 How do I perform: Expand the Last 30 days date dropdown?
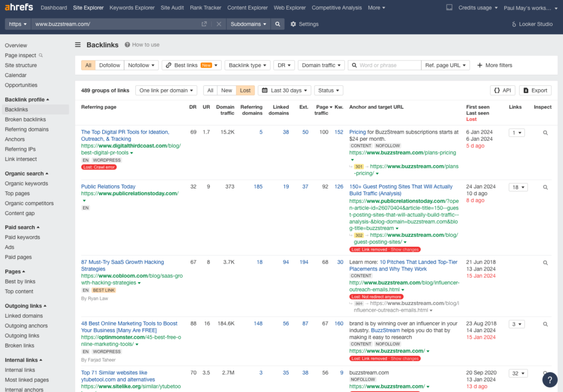pos(284,90)
